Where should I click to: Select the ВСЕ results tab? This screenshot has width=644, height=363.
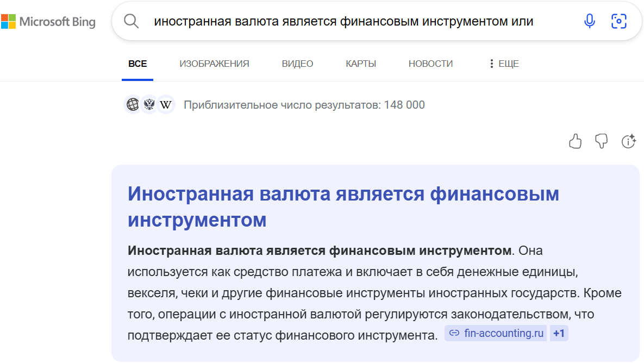137,63
